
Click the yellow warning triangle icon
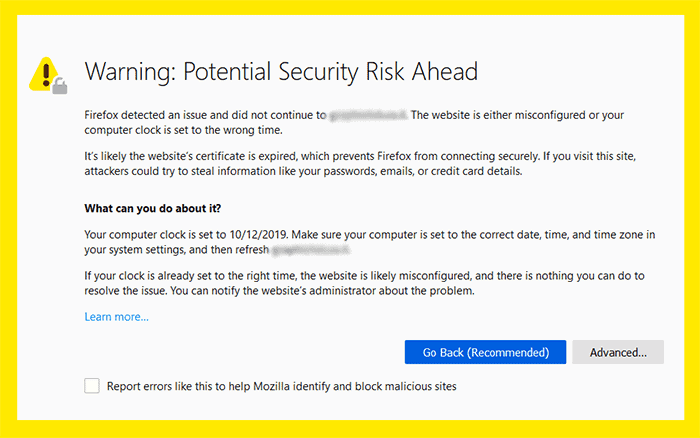pyautogui.click(x=44, y=74)
